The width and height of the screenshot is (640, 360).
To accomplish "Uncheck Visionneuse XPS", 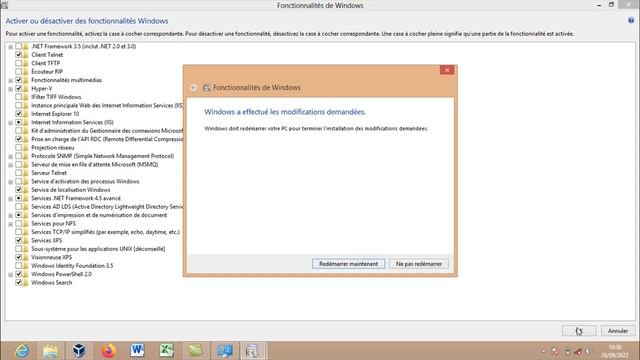I will (18, 257).
